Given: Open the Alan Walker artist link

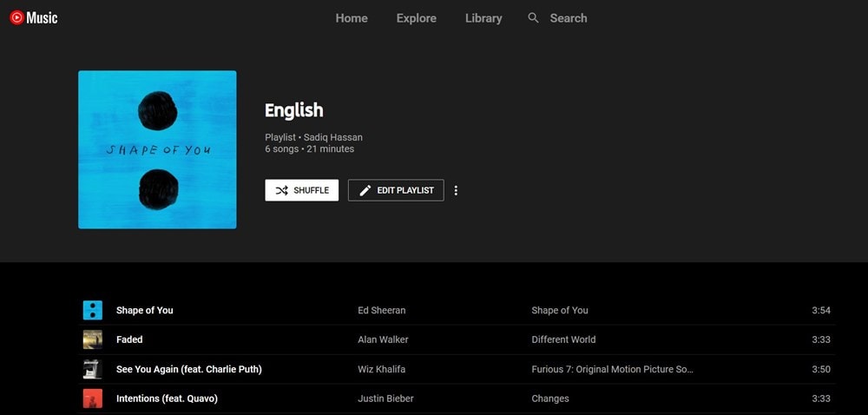Looking at the screenshot, I should click(x=383, y=339).
